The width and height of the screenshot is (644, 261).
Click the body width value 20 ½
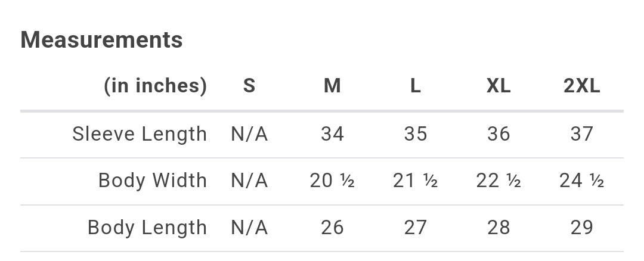point(332,181)
